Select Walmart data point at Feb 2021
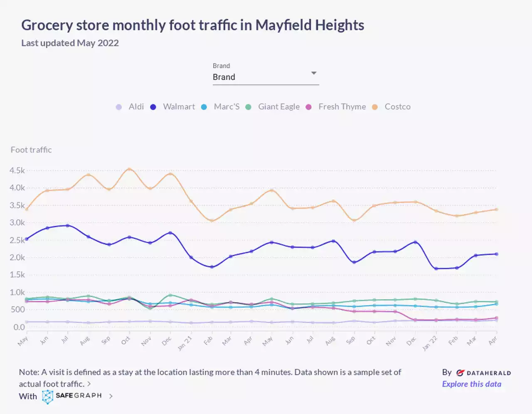532x414 pixels. click(212, 267)
